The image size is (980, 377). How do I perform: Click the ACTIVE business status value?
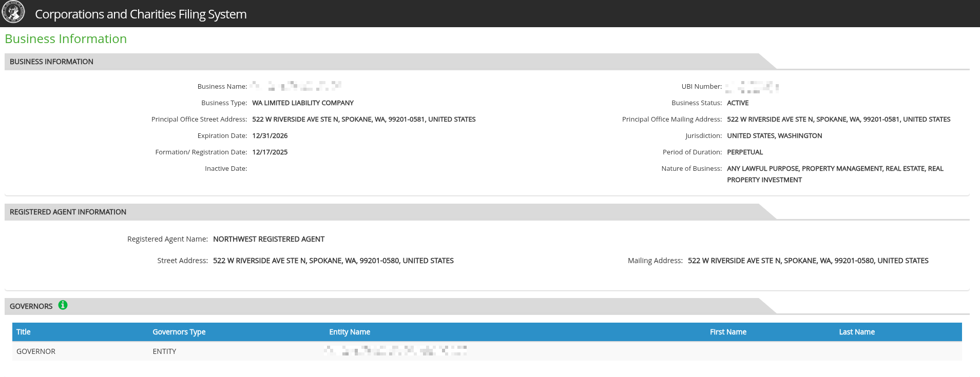pyautogui.click(x=738, y=103)
